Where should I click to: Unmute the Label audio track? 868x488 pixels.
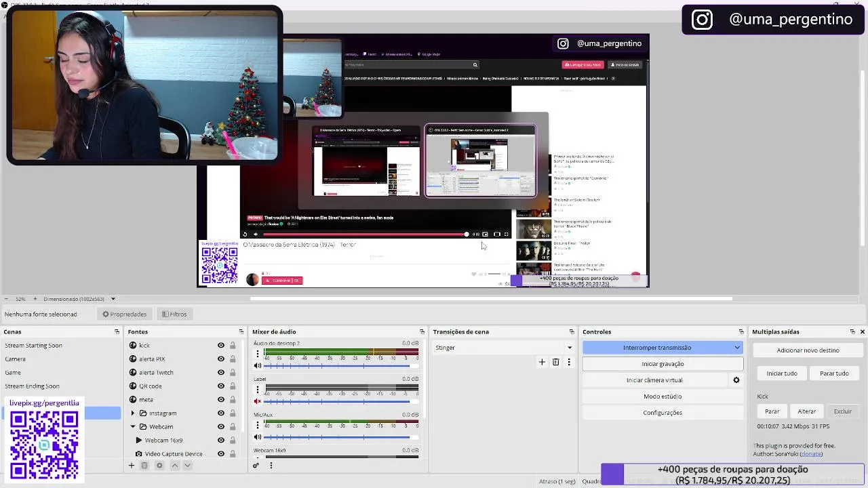click(258, 401)
